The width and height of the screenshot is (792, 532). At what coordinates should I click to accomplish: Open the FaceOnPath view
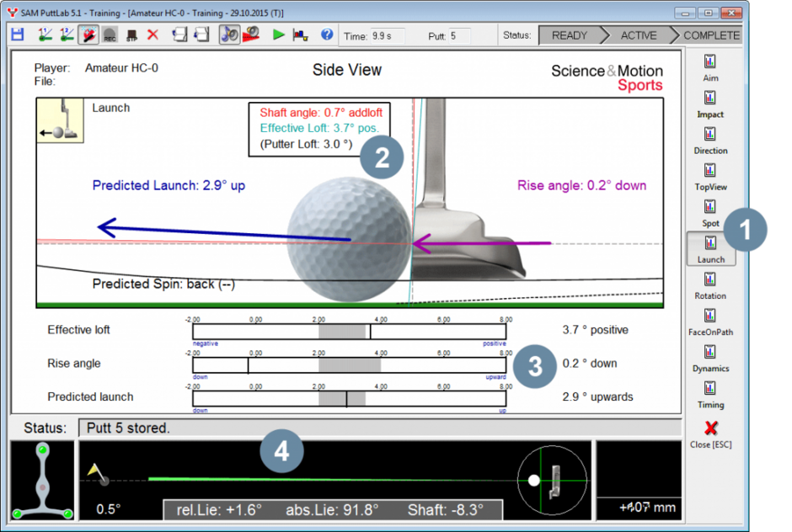[710, 322]
